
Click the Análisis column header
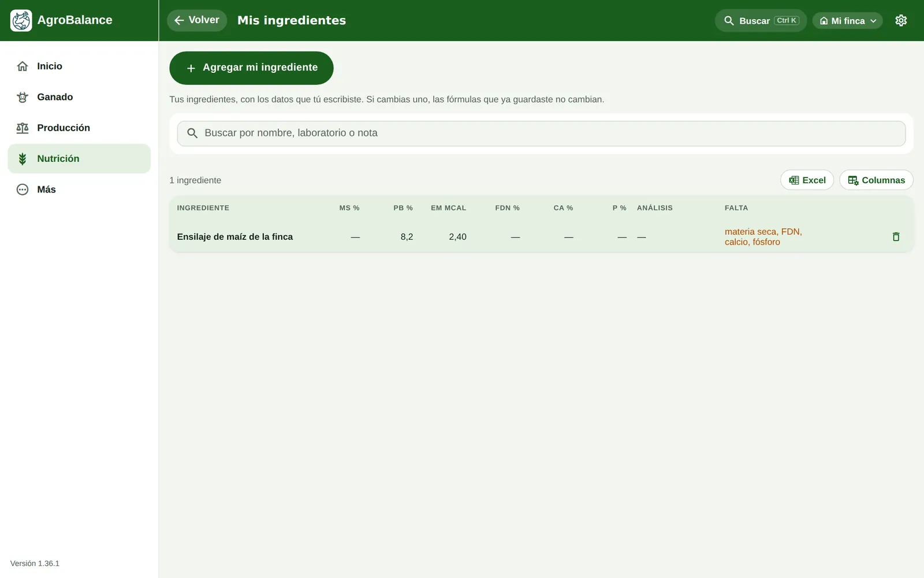(655, 208)
